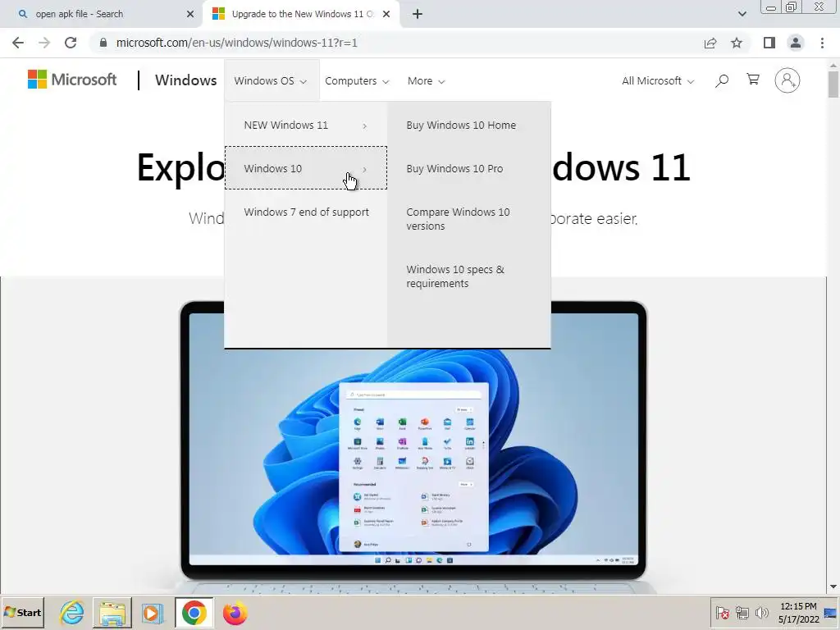840x630 pixels.
Task: Open the shopping cart icon
Action: (x=753, y=80)
